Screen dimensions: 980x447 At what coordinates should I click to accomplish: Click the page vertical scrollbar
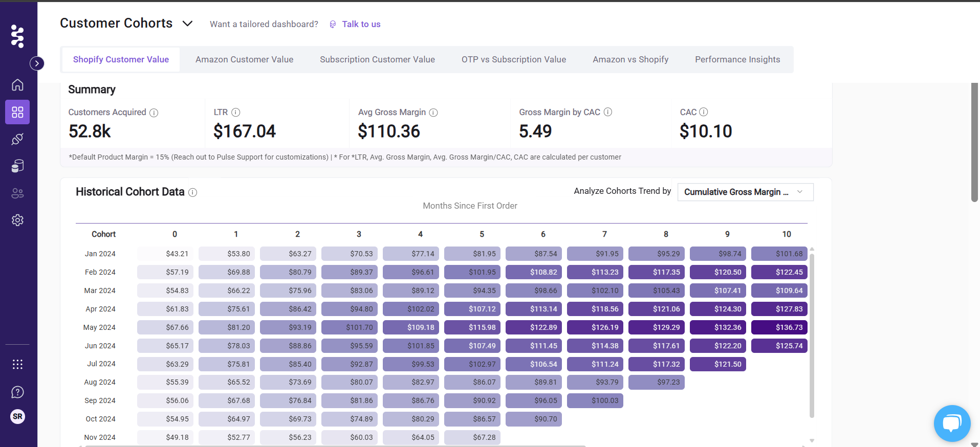point(974,143)
